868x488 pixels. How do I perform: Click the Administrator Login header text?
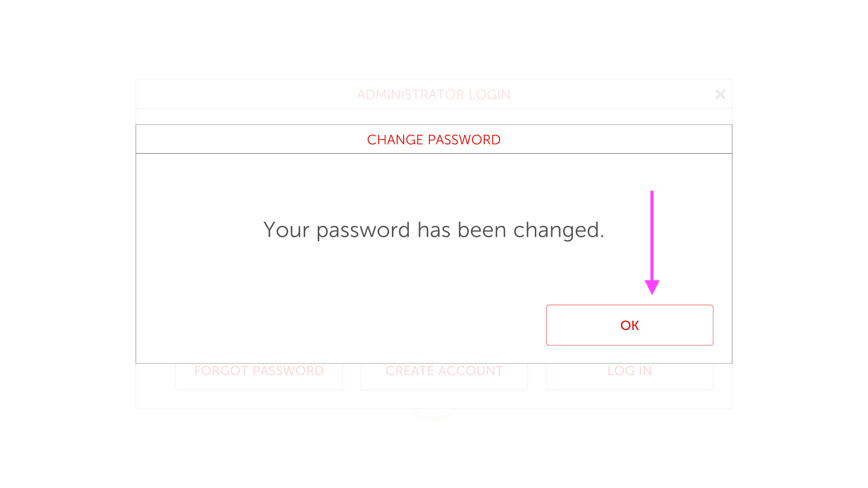click(434, 94)
